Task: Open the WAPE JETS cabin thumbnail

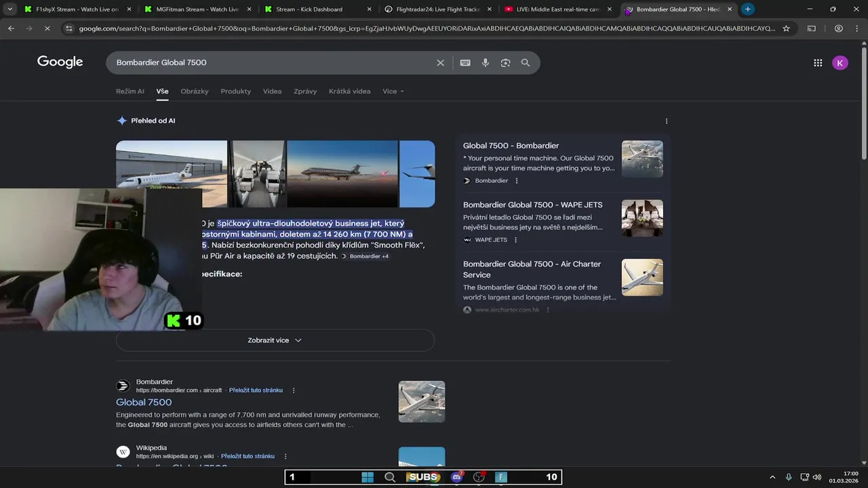Action: coord(642,218)
